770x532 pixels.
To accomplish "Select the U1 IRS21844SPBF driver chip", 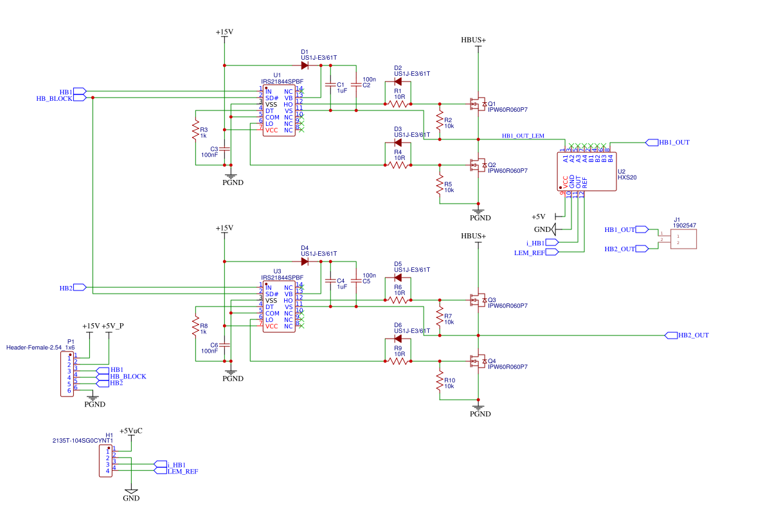I will coord(279,111).
